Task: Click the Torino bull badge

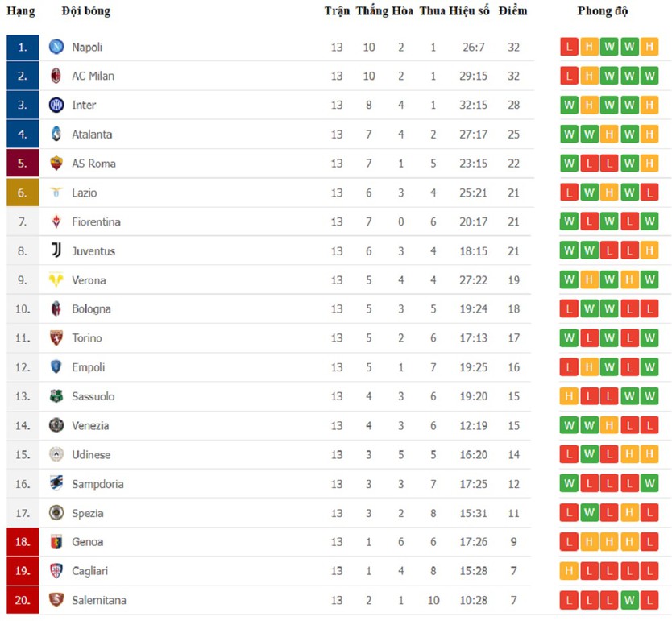Action: tap(56, 338)
